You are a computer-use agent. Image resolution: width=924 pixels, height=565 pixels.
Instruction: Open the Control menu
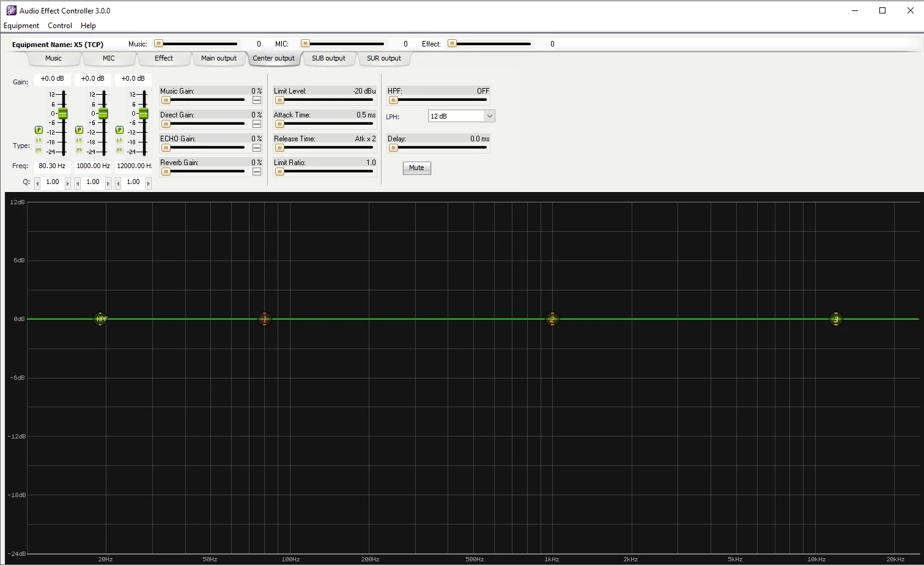point(60,26)
